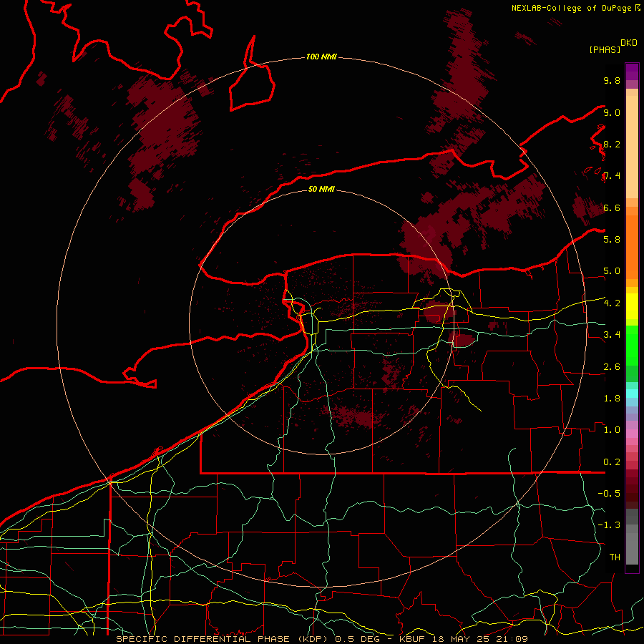Click the 1.0 legend value
Viewport: 644px width, 644px height.
612,429
